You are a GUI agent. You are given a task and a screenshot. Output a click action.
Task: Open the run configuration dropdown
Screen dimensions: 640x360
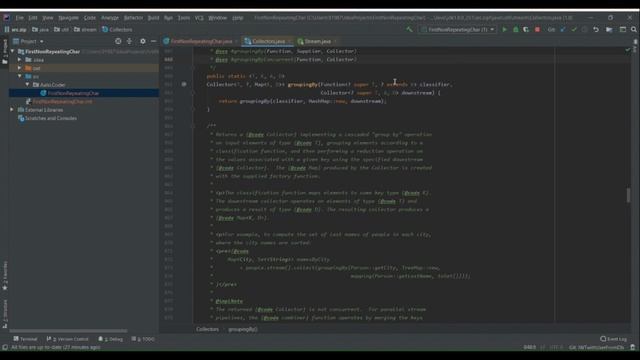[458, 29]
